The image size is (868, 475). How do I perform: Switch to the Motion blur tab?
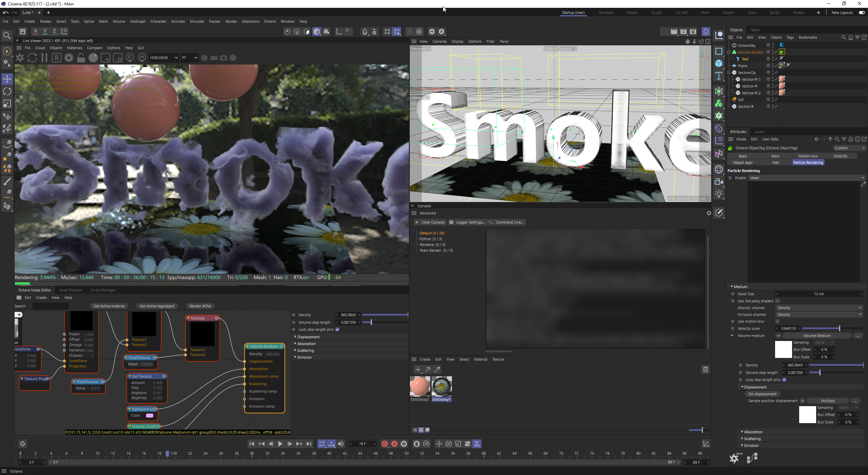808,156
